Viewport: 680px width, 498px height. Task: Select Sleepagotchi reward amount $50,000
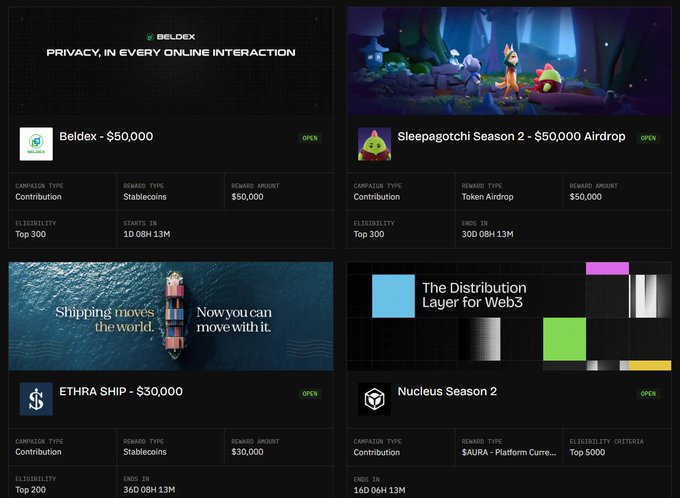pos(585,197)
